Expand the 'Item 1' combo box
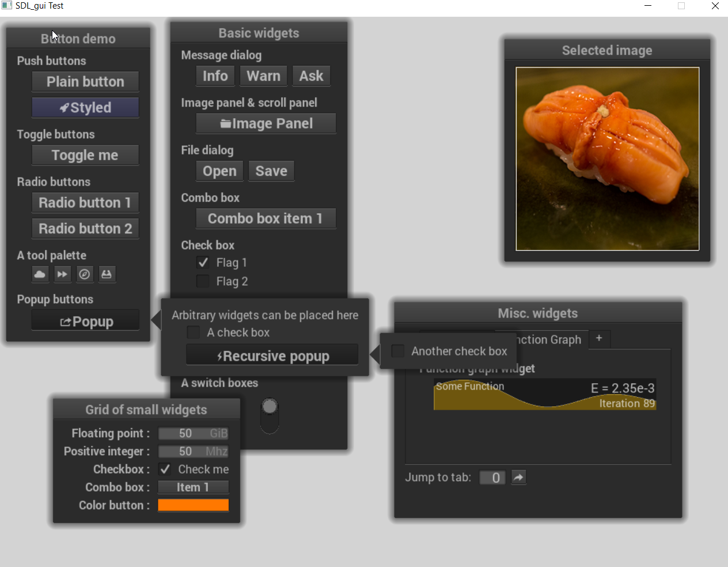 coord(194,487)
